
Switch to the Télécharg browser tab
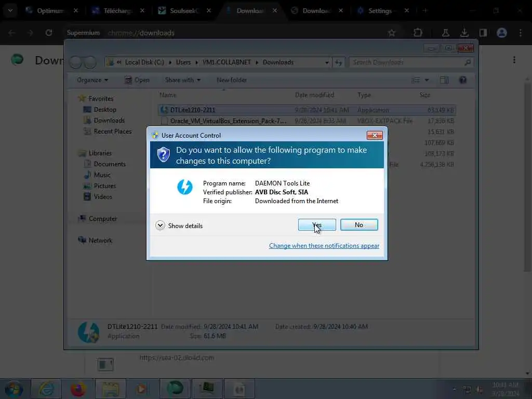coord(117,11)
